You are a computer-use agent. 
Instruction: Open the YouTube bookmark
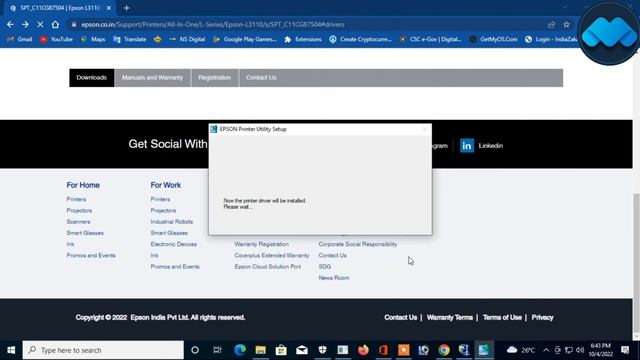(56, 39)
